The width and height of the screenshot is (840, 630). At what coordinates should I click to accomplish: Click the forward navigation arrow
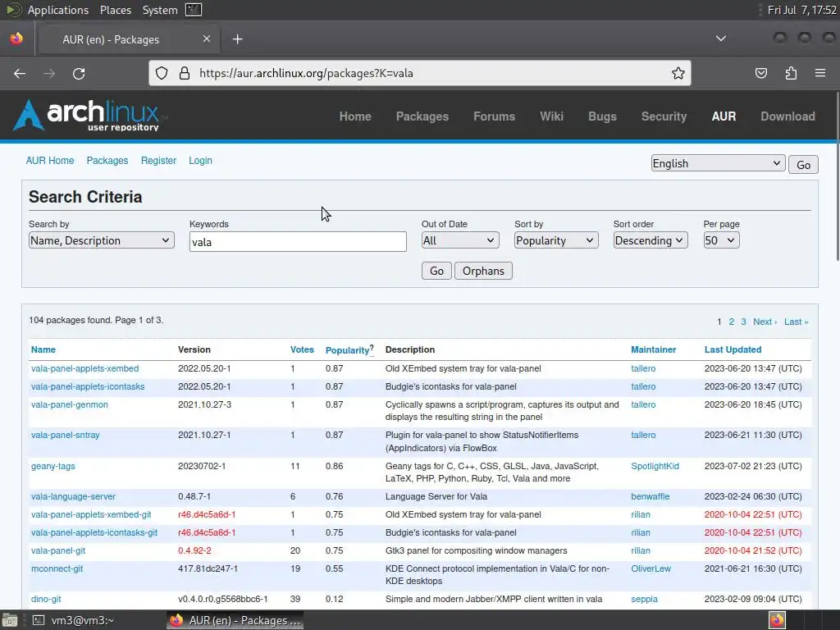click(49, 73)
